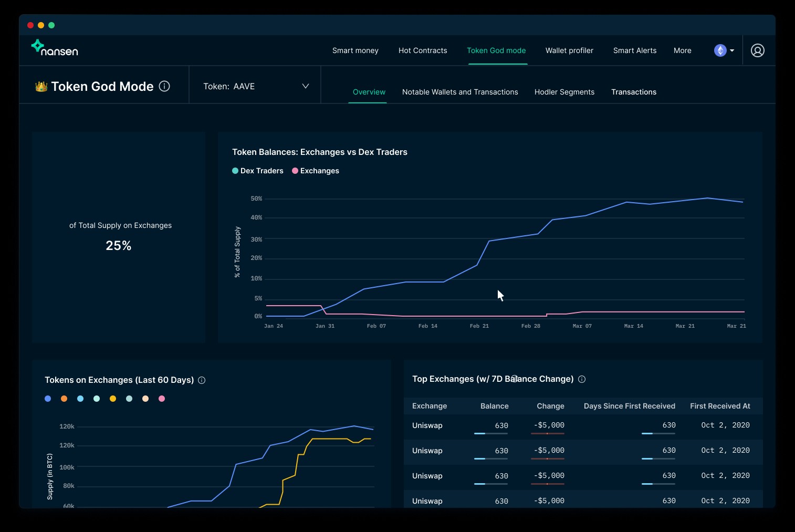795x532 pixels.
Task: Click the pink legend dot in Tokens chart
Action: pyautogui.click(x=162, y=399)
